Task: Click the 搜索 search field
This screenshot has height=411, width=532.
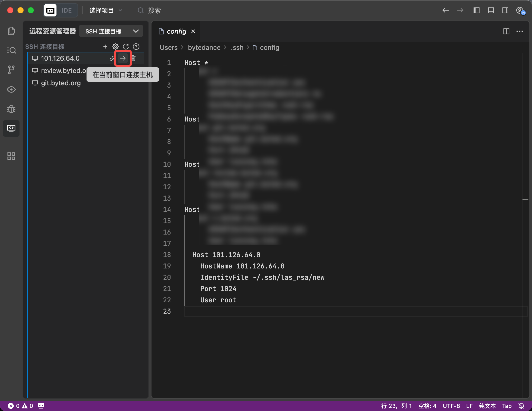Action: [x=154, y=11]
